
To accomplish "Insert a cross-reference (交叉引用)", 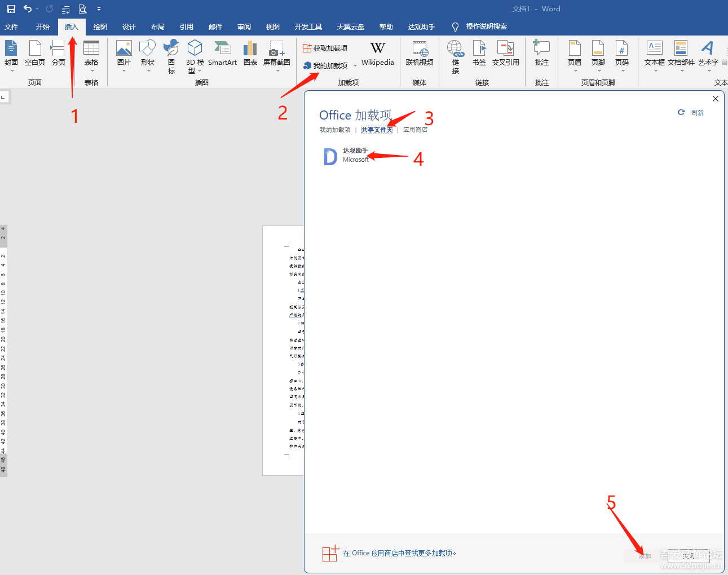I will (x=506, y=54).
